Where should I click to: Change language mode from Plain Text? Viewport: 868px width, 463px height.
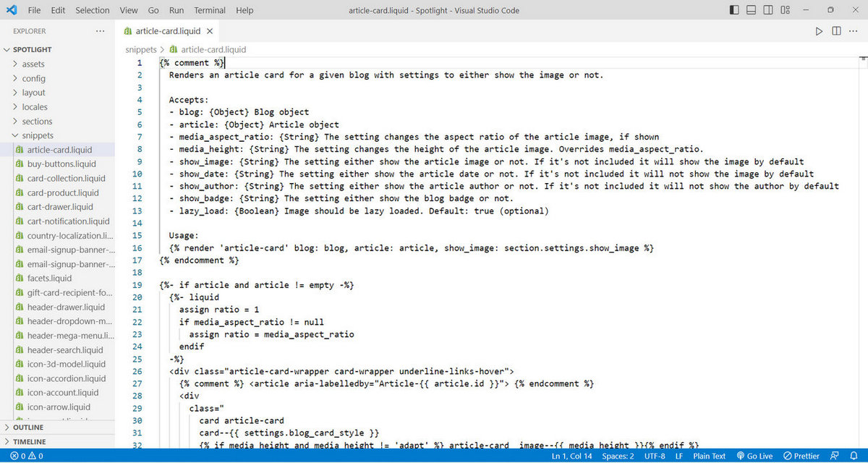pyautogui.click(x=709, y=456)
